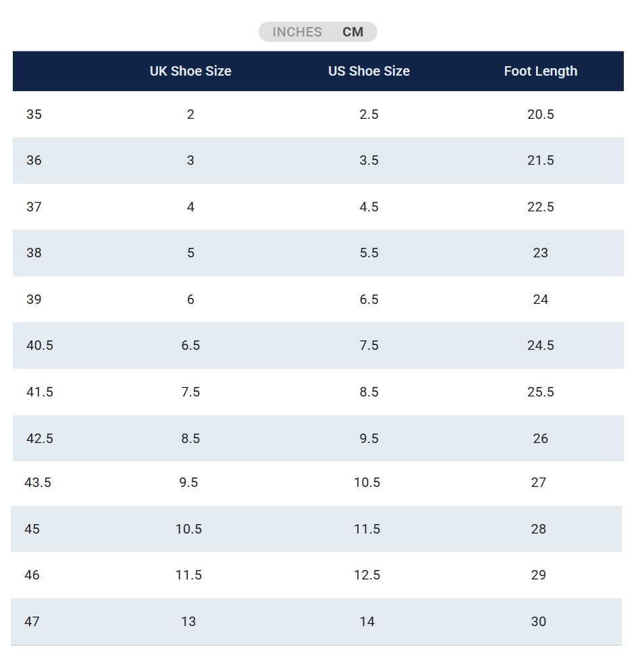Click US size 7.5 in the 40.5 row

pyautogui.click(x=369, y=345)
